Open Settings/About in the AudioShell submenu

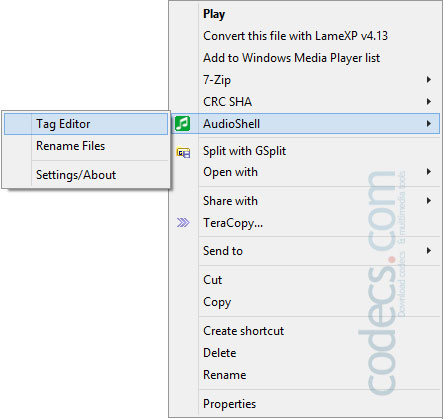(x=86, y=175)
